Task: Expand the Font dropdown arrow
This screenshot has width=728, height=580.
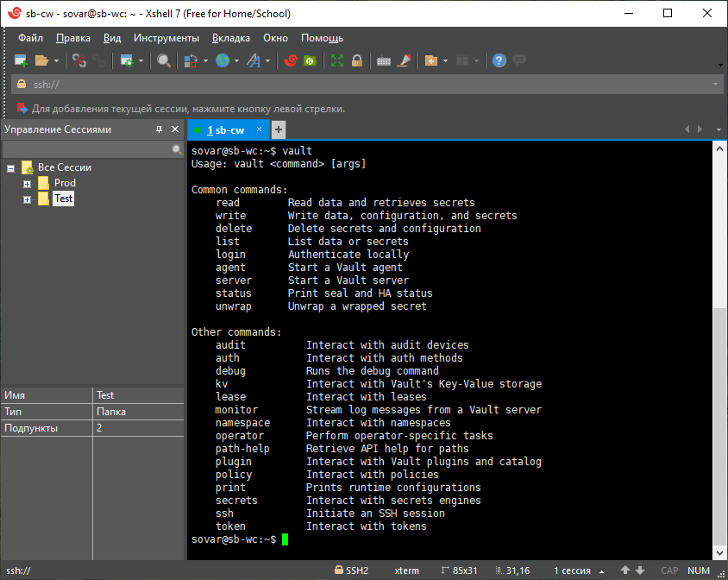Action: click(x=268, y=61)
